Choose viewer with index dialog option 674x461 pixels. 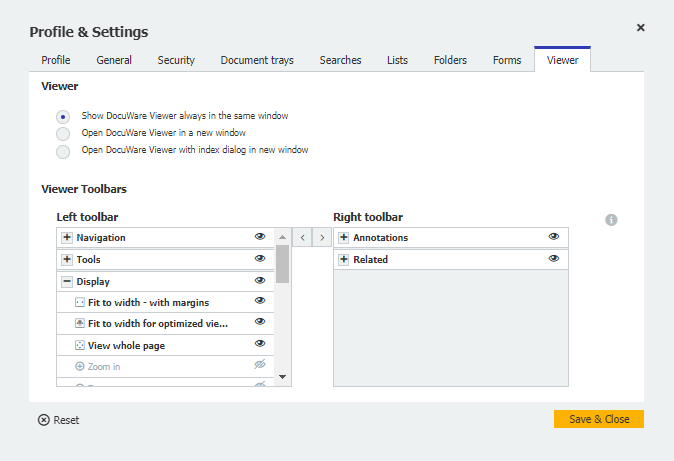63,151
